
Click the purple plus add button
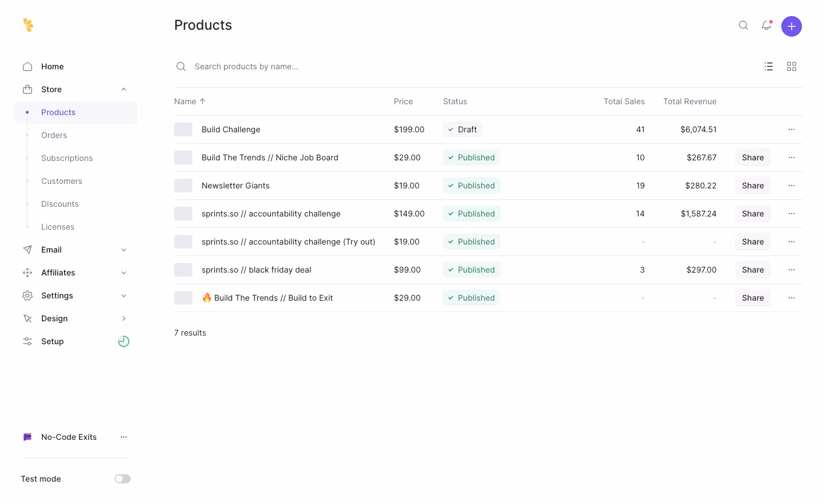click(x=791, y=26)
